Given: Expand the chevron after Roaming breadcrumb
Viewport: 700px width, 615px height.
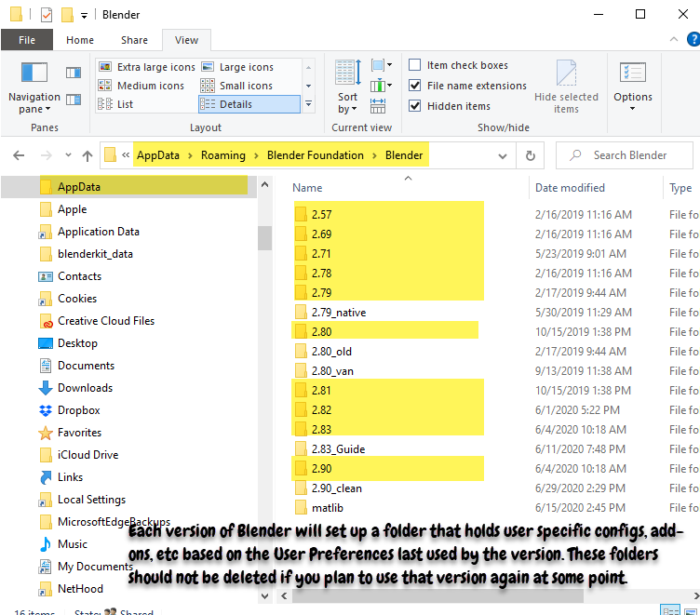Looking at the screenshot, I should click(x=256, y=155).
